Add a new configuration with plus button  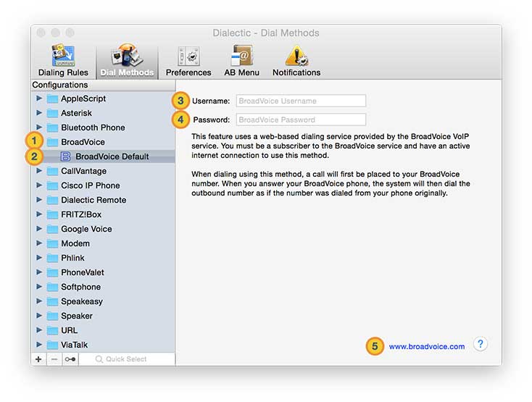click(38, 359)
